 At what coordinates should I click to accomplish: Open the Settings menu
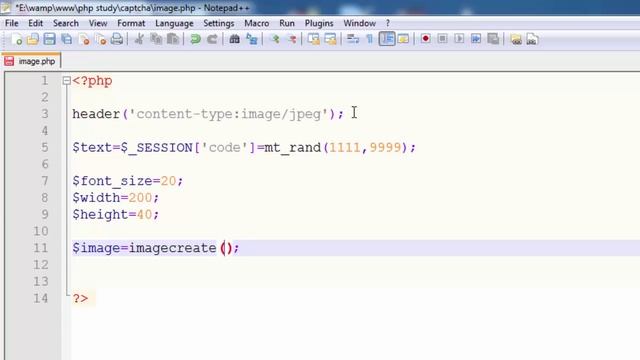(219, 23)
